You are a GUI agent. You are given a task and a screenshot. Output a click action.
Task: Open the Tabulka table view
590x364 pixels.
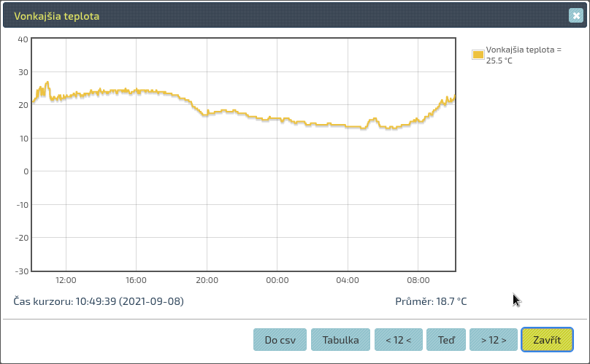pos(340,339)
